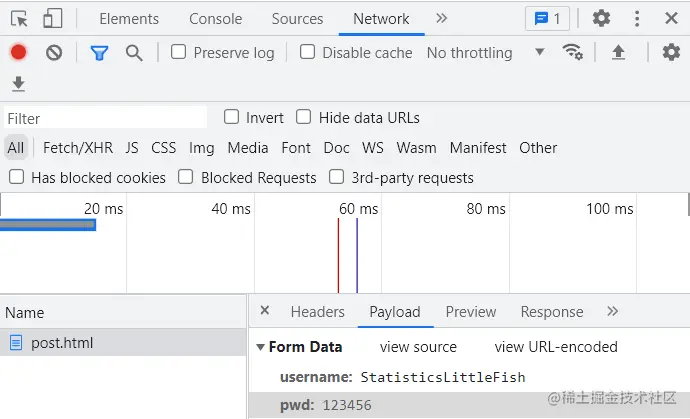Click into the Filter text field
Viewport: 690px width, 419px height.
(x=105, y=118)
